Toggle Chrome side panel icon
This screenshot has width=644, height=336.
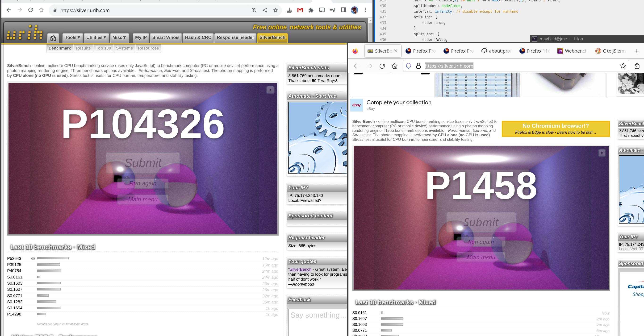[x=343, y=10]
